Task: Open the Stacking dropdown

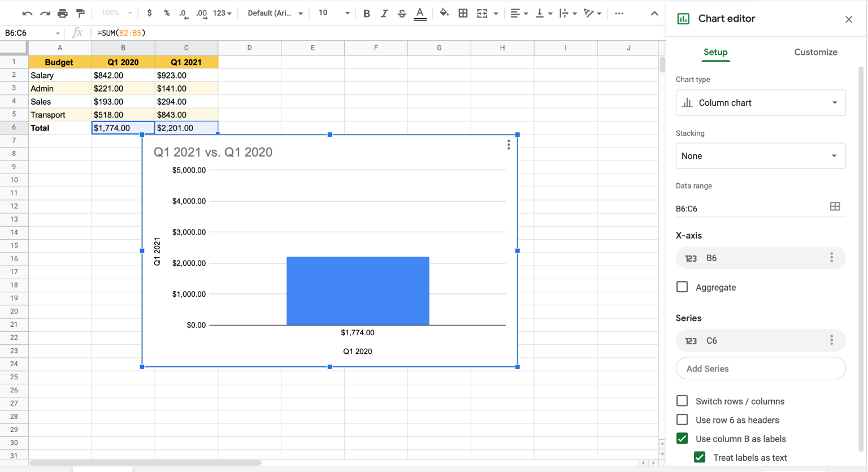Action: [761, 155]
